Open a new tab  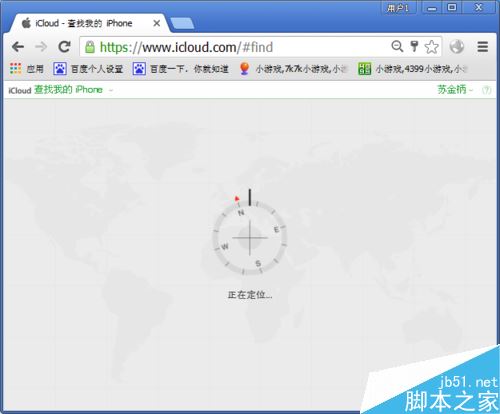point(182,24)
